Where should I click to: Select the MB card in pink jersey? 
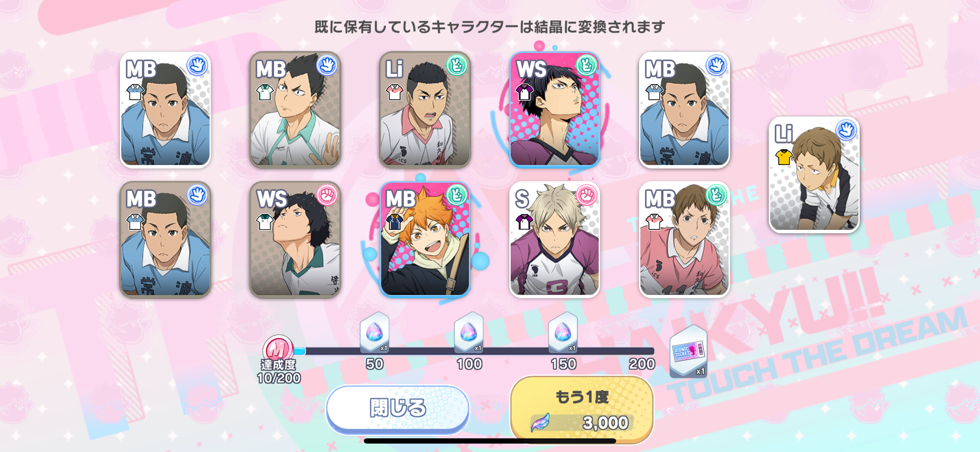tap(685, 240)
